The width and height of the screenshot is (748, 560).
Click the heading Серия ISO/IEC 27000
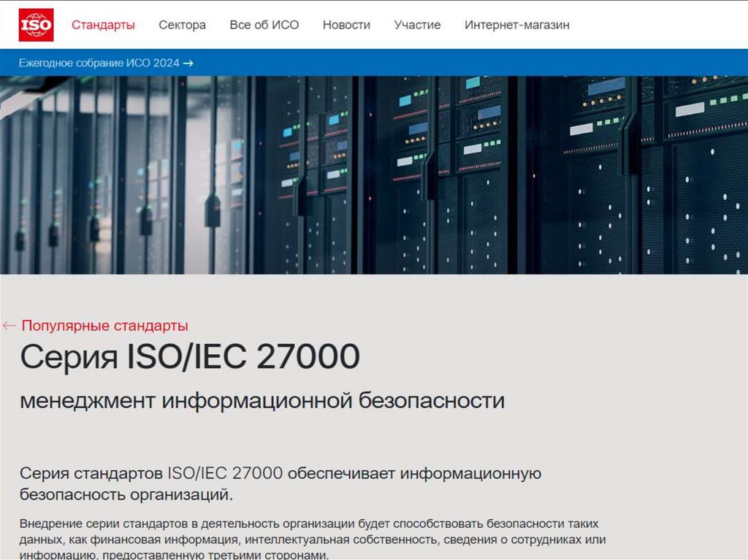pos(190,356)
